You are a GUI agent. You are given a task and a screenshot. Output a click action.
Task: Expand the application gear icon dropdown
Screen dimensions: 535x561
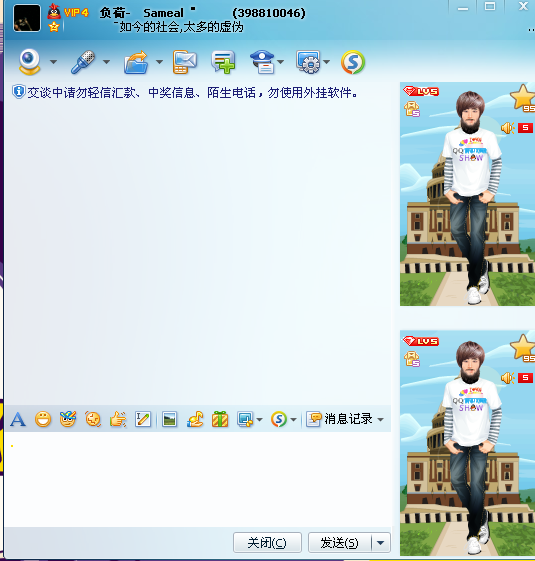click(326, 62)
